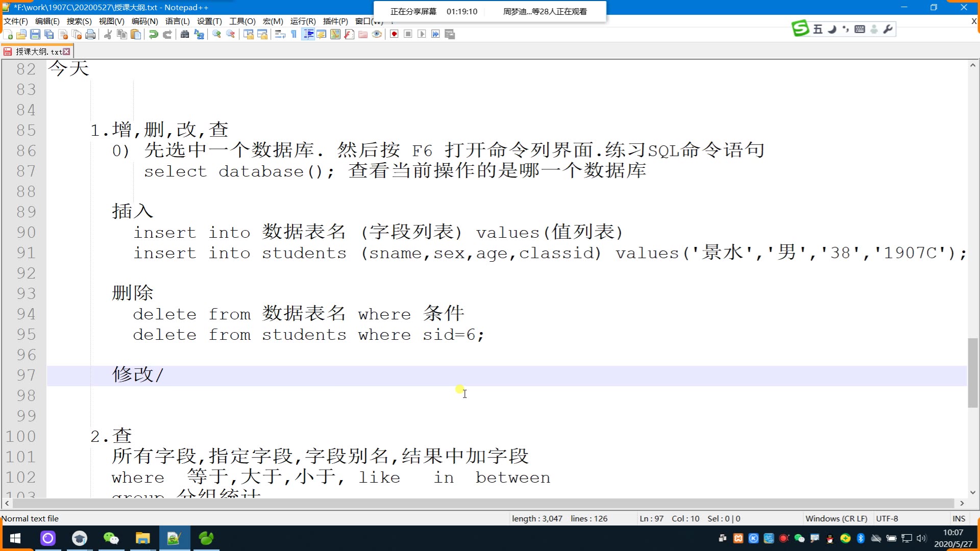
Task: Close the 授课大纲.txt tab with red X
Action: (66, 52)
